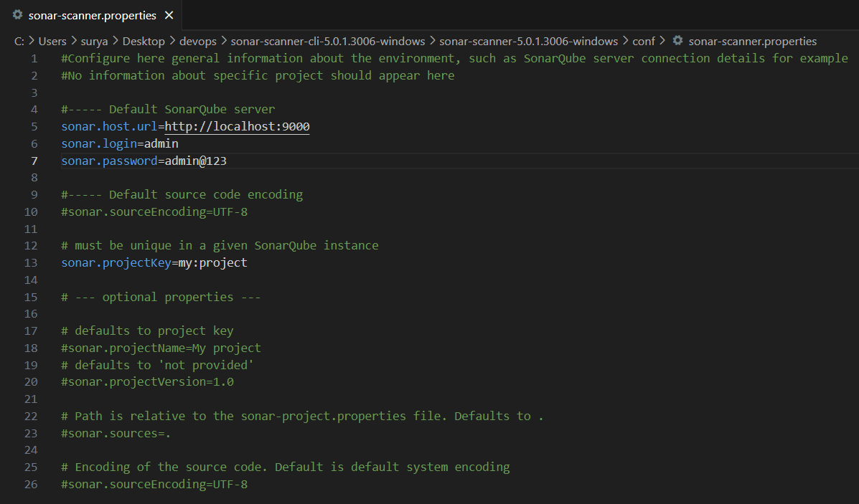This screenshot has width=859, height=504.
Task: Open the sonar-scanner-cli-5.0.1.3006-windows breadcrumb
Action: coord(329,41)
